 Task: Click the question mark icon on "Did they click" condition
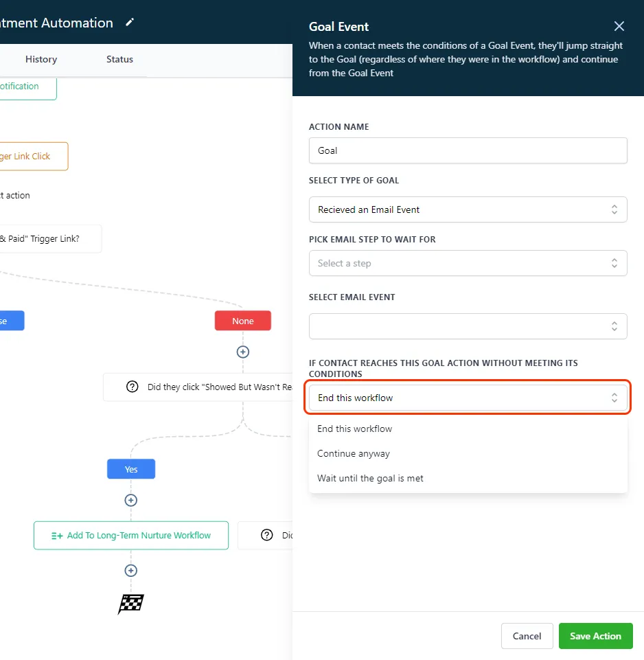coord(133,387)
